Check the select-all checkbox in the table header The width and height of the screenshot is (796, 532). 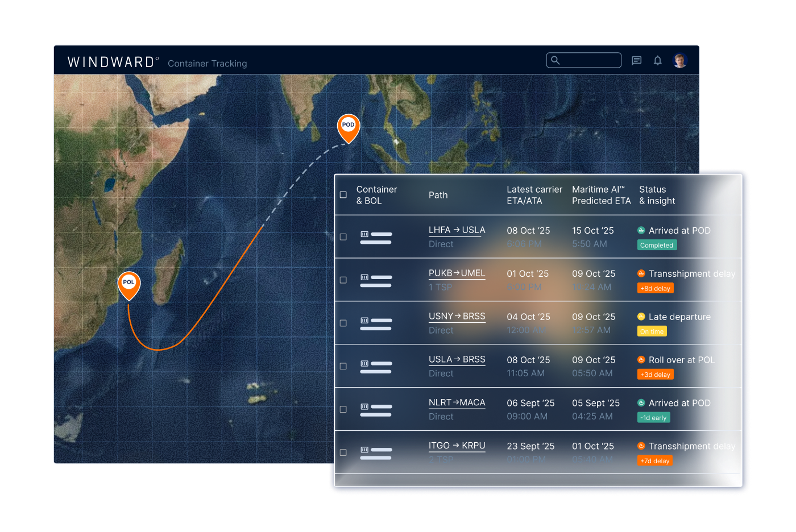pos(343,194)
